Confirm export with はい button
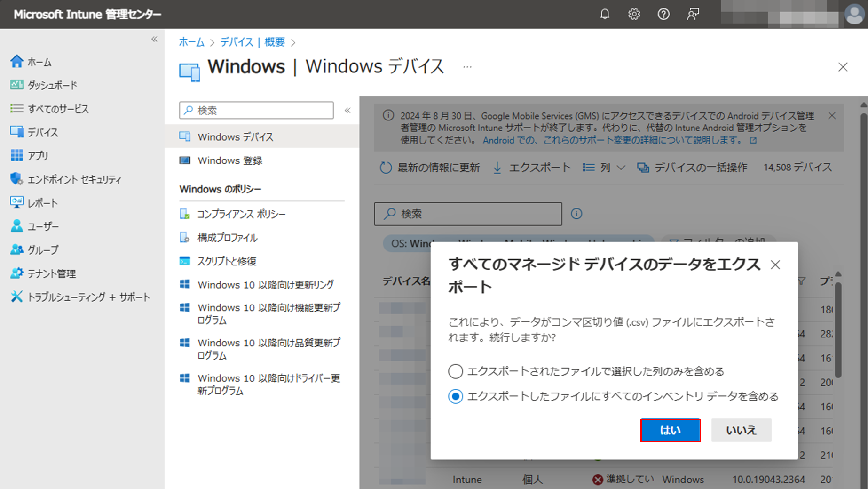 [x=671, y=430]
